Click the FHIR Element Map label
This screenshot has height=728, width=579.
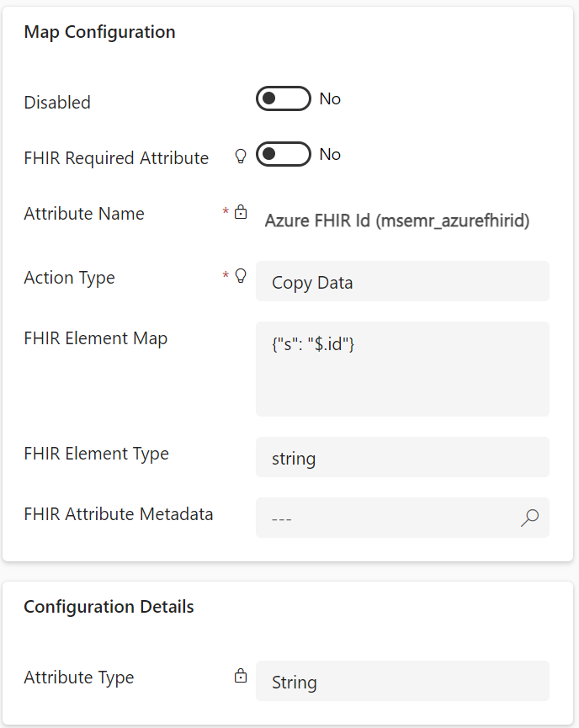(96, 338)
